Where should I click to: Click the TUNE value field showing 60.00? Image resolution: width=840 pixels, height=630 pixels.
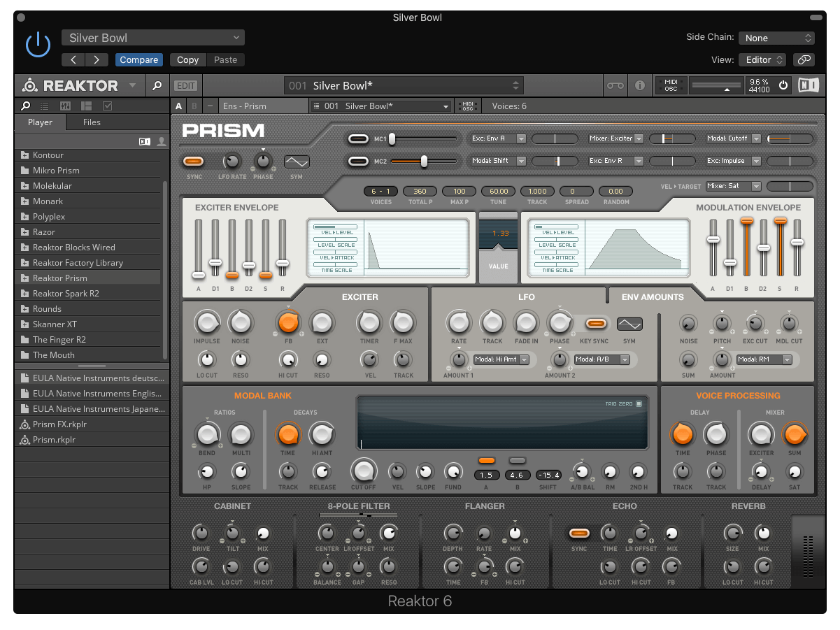(499, 192)
